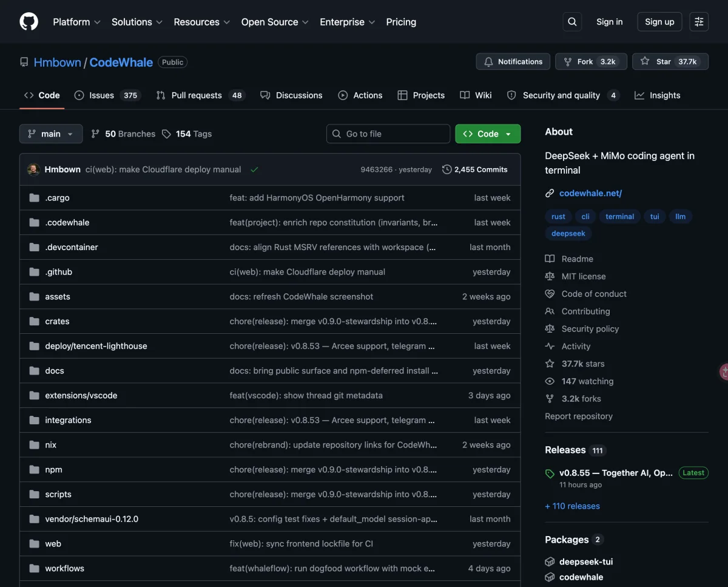The width and height of the screenshot is (728, 587).
Task: Select the deepseek topic tag
Action: [x=568, y=234]
